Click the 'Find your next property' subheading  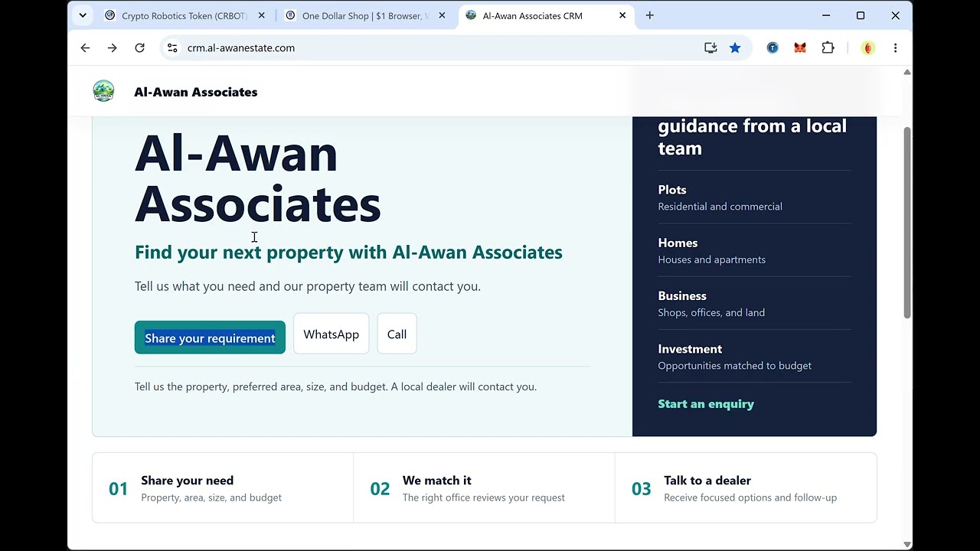click(348, 253)
